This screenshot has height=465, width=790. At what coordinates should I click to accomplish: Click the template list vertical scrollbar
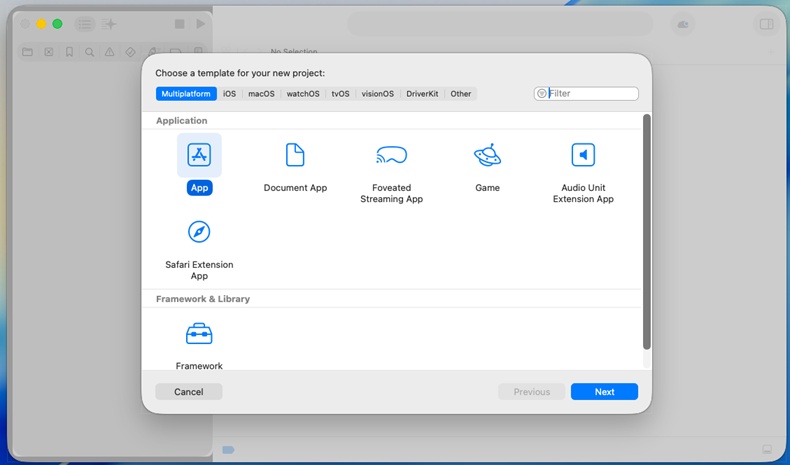[x=646, y=232]
